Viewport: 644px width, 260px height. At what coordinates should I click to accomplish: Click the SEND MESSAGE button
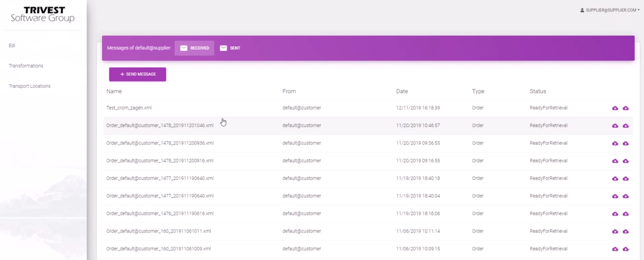coord(137,74)
